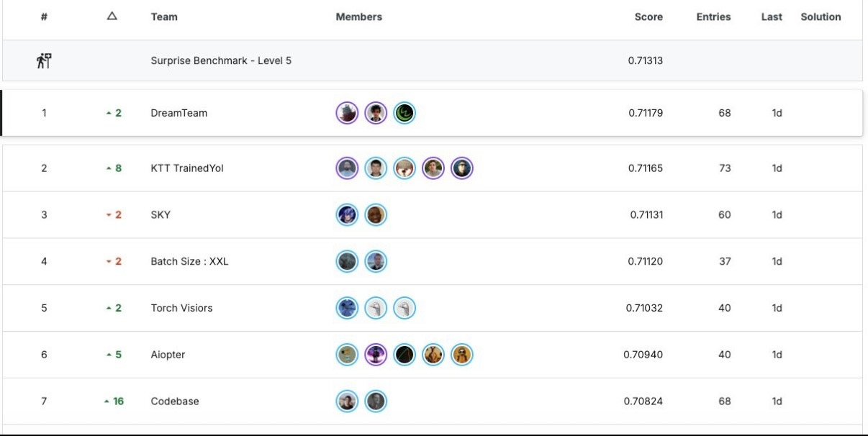The height and width of the screenshot is (436, 868).
Task: Click the Codebase team name
Action: pyautogui.click(x=174, y=401)
